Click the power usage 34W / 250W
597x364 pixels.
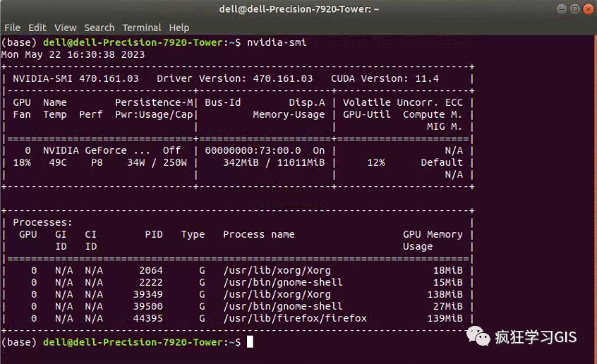[157, 162]
